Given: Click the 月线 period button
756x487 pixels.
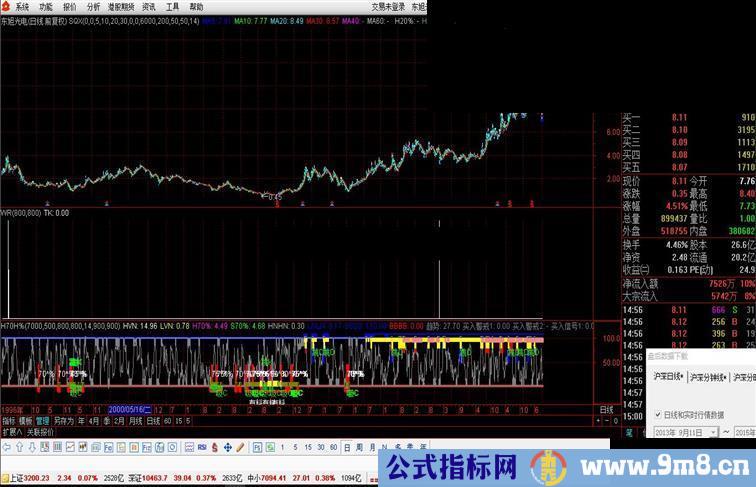Looking at the screenshot, I should pos(134,421).
